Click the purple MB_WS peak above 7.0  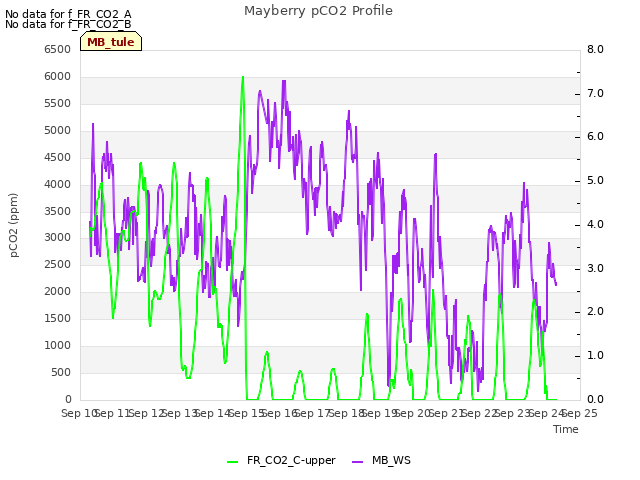[x=284, y=82]
